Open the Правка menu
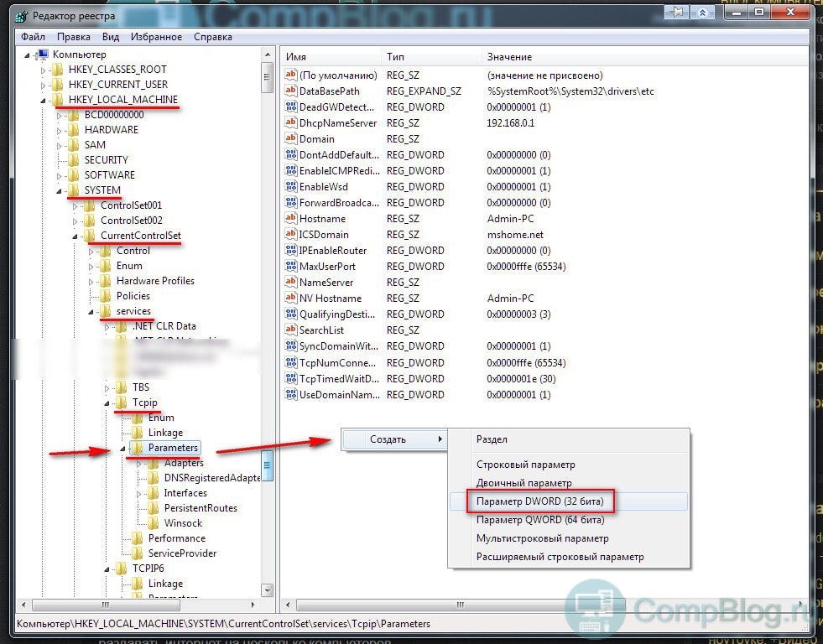Screen dimensions: 823x644 (x=74, y=37)
